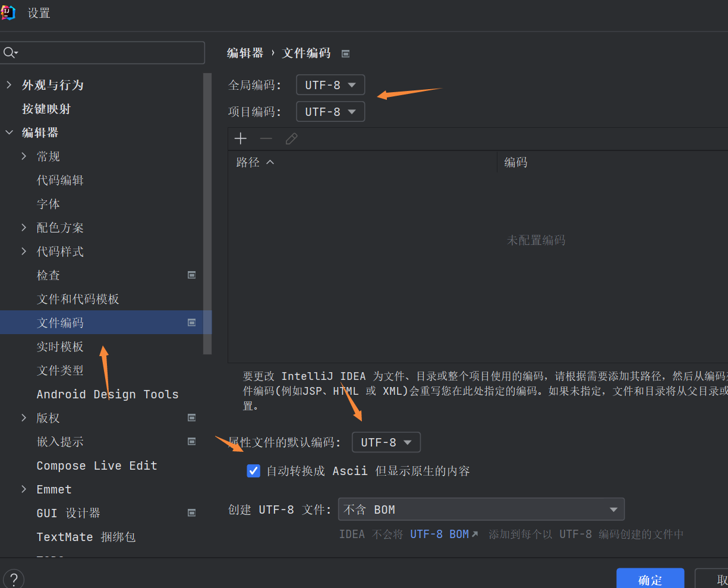Open the 全局编码 UTF-8 dropdown
728x588 pixels.
tap(330, 85)
